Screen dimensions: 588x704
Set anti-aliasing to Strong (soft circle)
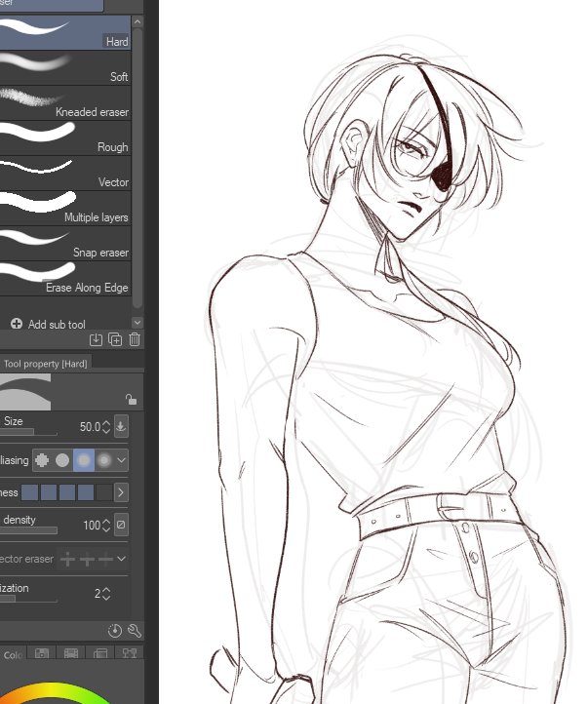coord(104,460)
